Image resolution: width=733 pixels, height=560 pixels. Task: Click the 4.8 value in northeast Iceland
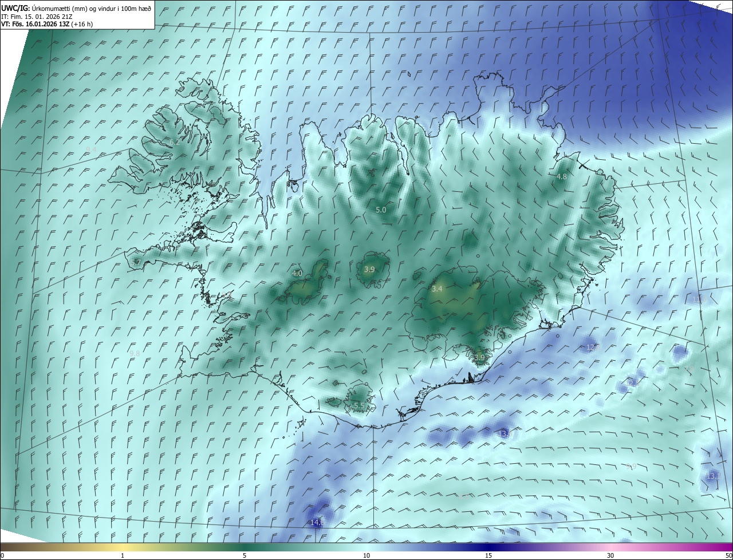click(x=562, y=177)
